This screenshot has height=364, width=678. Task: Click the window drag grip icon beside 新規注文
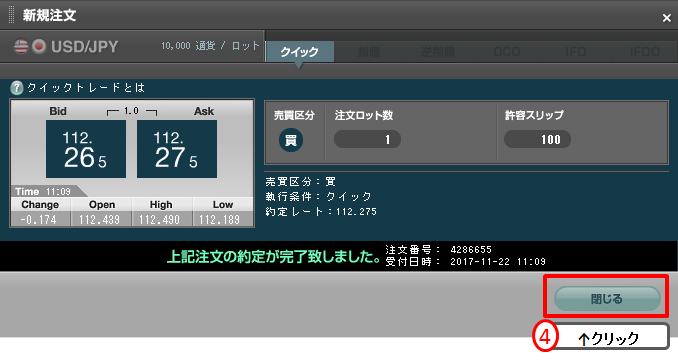click(12, 15)
